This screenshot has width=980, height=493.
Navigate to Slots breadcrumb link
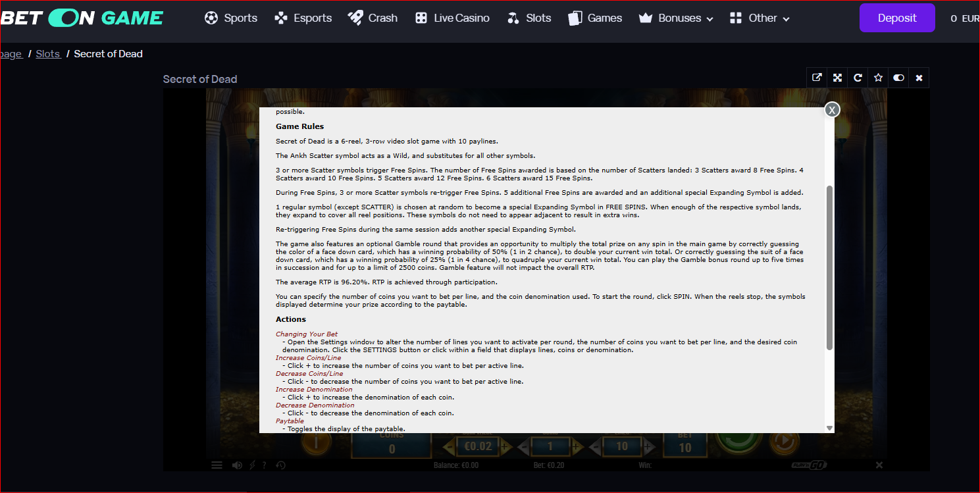point(49,54)
